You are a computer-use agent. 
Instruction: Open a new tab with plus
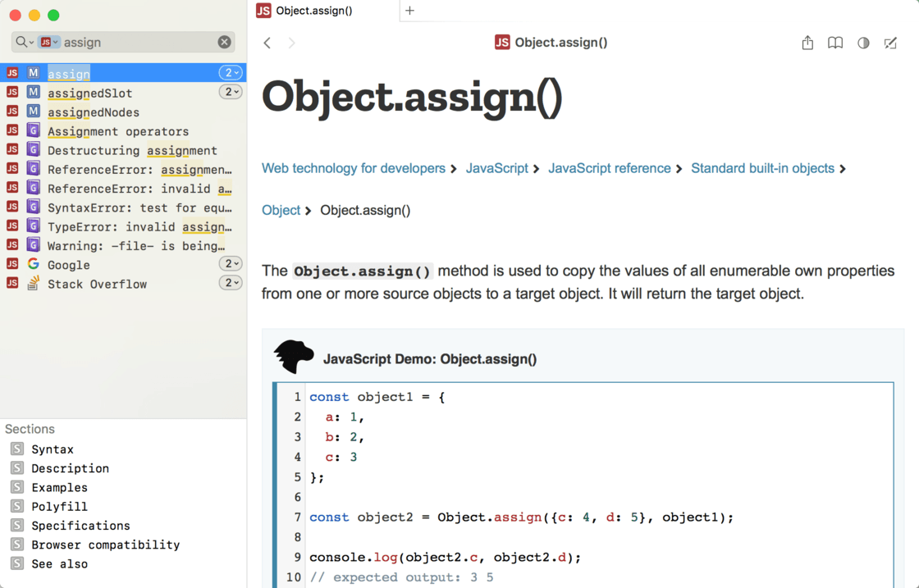(x=409, y=11)
